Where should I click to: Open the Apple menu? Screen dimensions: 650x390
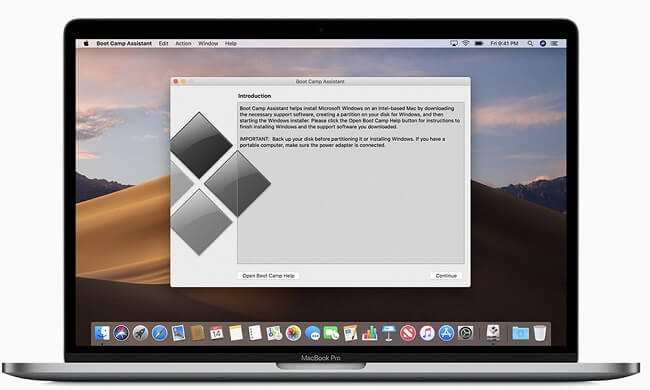point(86,43)
